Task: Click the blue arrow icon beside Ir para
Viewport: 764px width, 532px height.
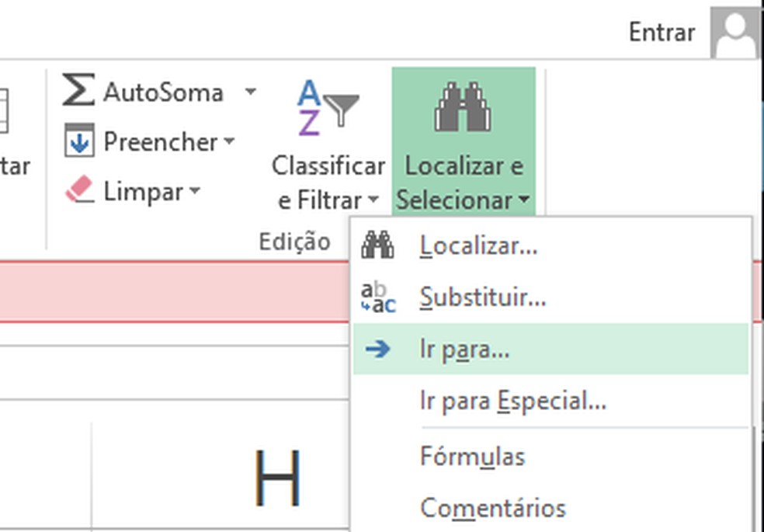Action: point(378,349)
